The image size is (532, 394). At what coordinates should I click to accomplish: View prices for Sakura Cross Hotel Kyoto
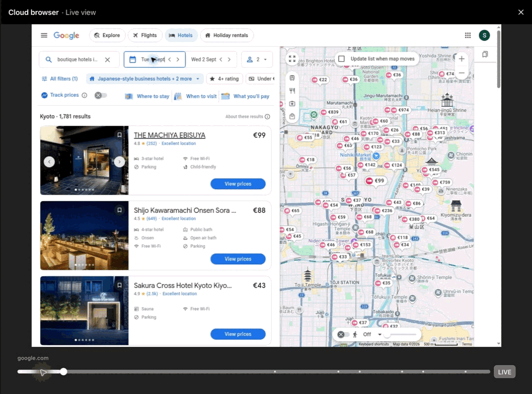pos(238,334)
